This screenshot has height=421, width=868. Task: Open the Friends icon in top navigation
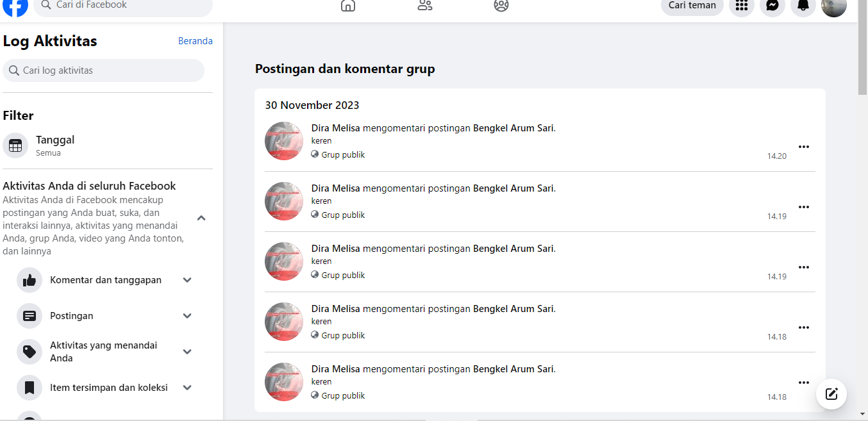pos(424,5)
